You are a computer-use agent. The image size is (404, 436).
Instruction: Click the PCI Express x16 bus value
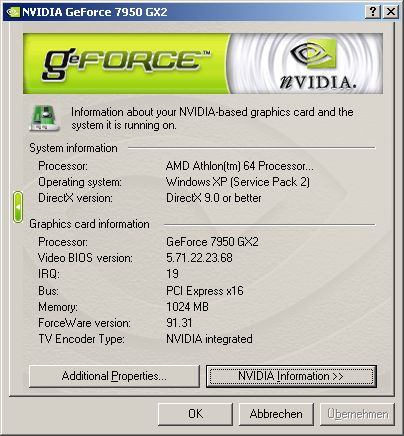point(205,291)
